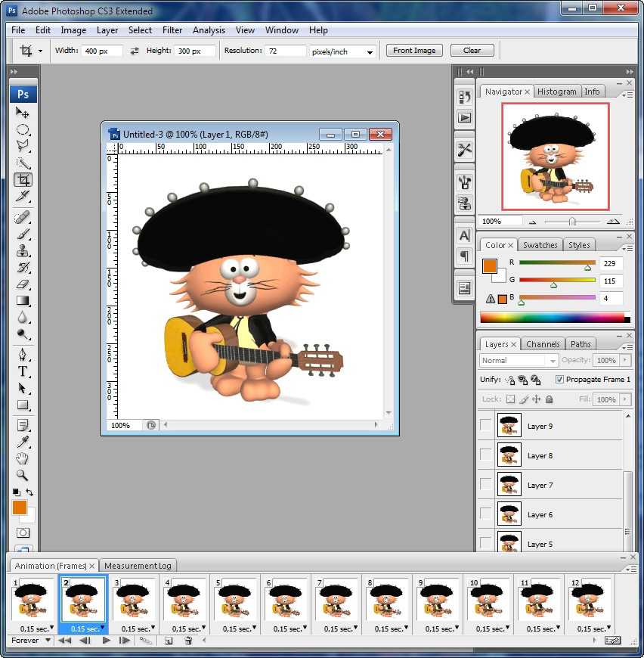
Task: Switch to the Channels tab
Action: [543, 344]
